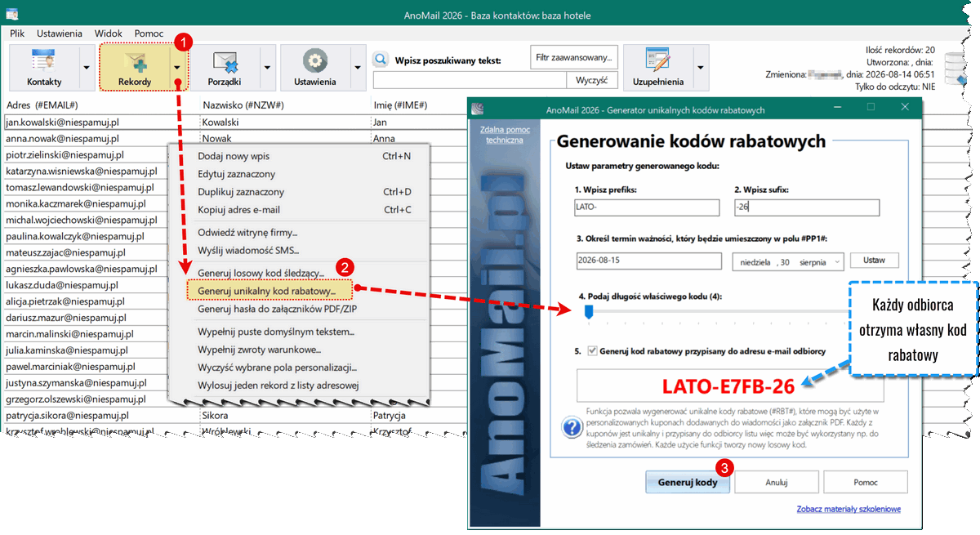Click the magnifier search icon
The height and width of the screenshot is (535, 980).
[381, 60]
